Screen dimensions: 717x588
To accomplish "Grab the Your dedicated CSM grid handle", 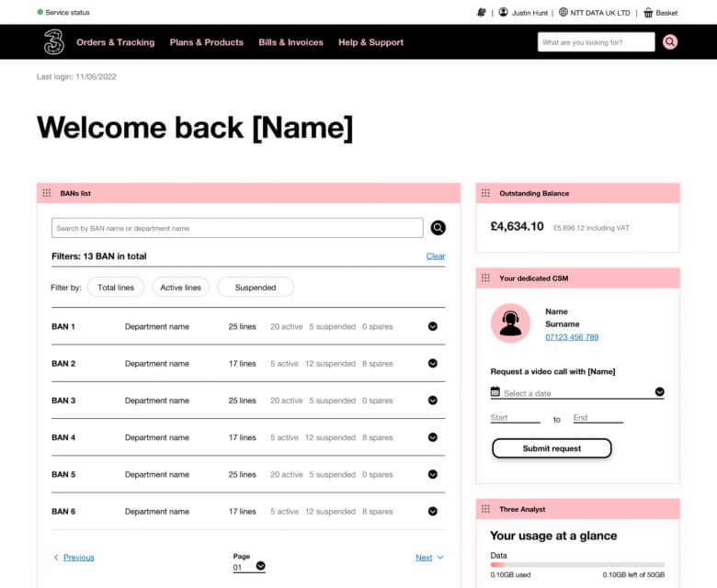I will click(485, 277).
